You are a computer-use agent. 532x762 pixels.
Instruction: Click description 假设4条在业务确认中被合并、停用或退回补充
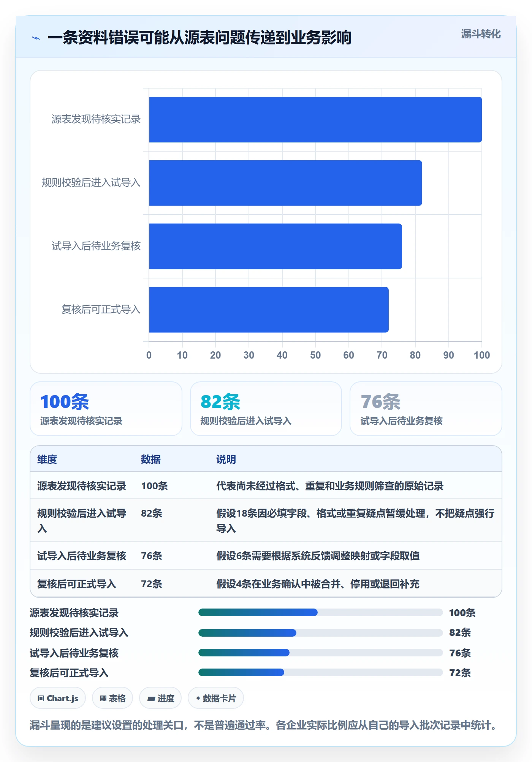pos(318,584)
